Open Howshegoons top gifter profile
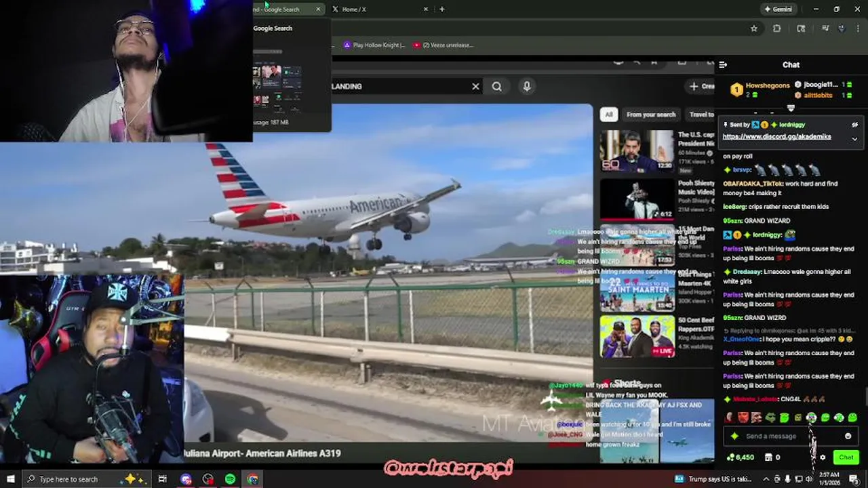The width and height of the screenshot is (868, 488). click(x=768, y=85)
